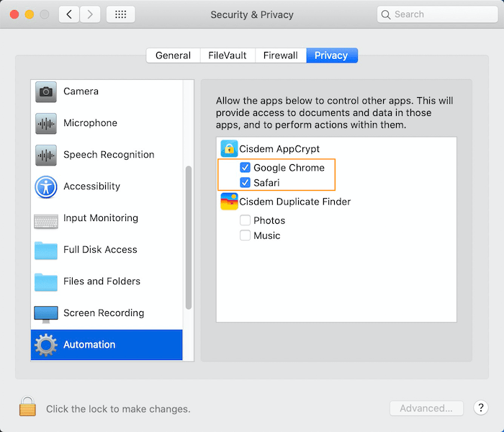
Task: Click the Photos label text
Action: coord(269,220)
